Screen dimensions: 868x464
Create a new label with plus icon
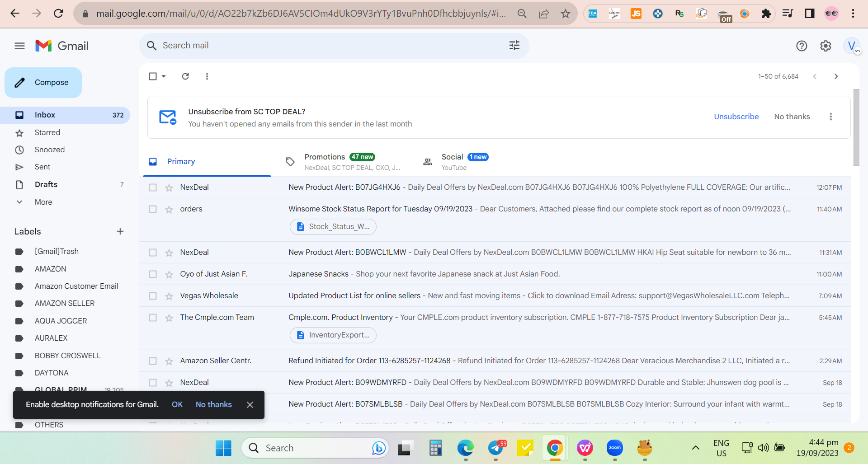point(120,231)
